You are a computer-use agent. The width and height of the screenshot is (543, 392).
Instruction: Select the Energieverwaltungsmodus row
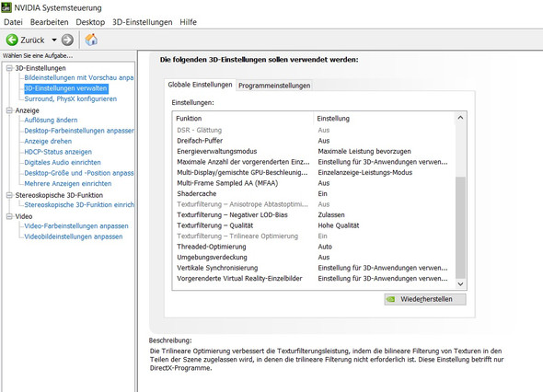coord(314,151)
